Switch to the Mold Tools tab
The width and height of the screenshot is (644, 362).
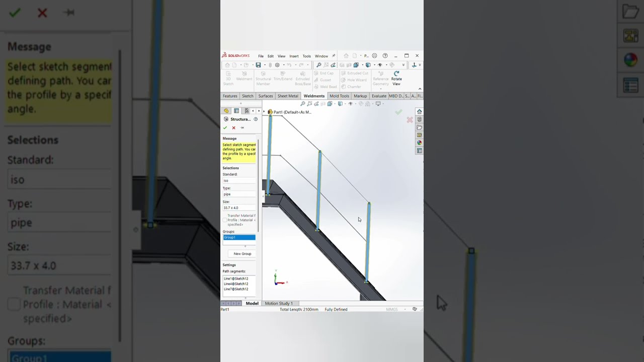339,96
